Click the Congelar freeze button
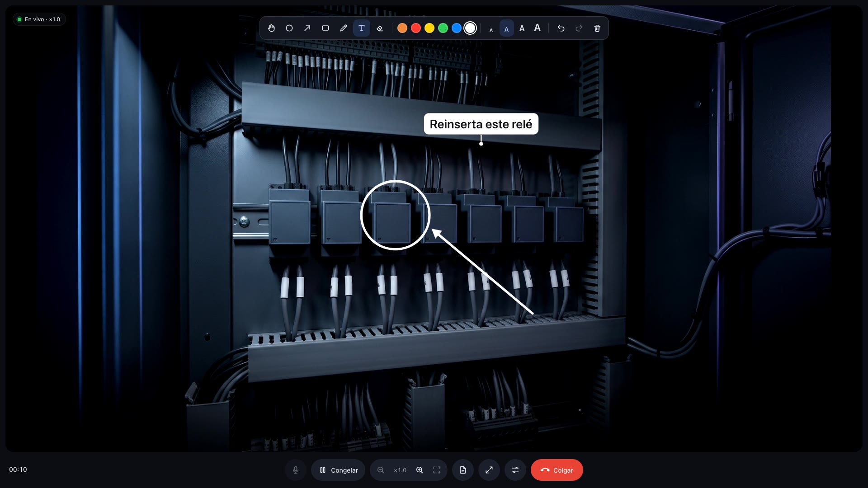868x488 pixels. pos(338,470)
